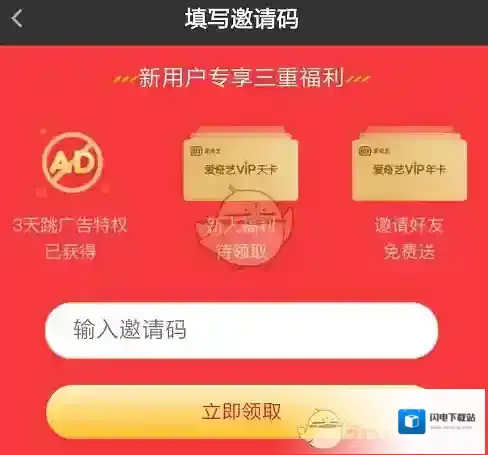488x455 pixels.
Task: Click the 立即领取 yellow button
Action: tap(241, 412)
